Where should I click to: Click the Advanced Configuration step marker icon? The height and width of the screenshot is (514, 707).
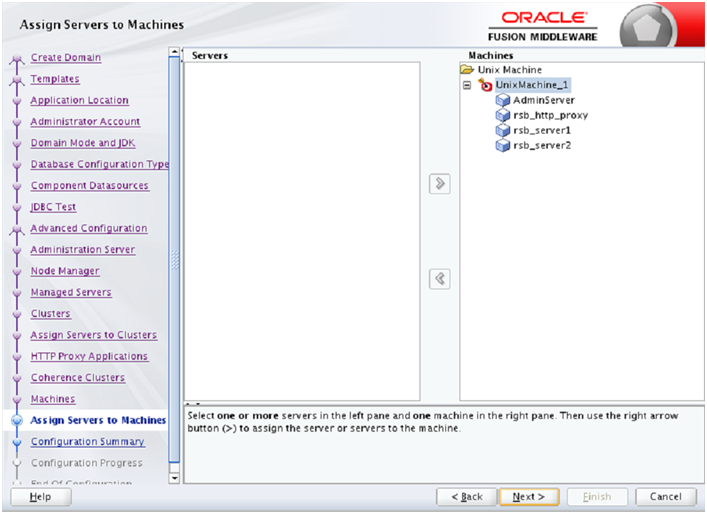(17, 230)
